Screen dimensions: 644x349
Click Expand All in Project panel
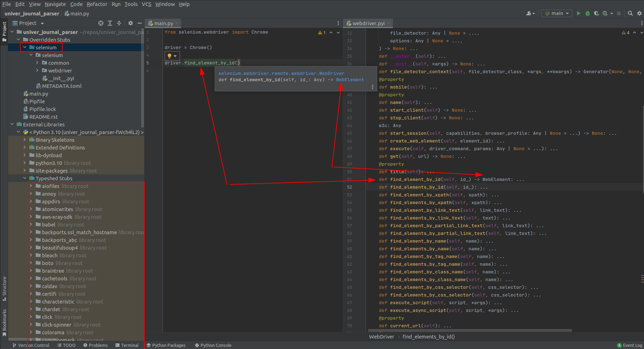(x=110, y=23)
